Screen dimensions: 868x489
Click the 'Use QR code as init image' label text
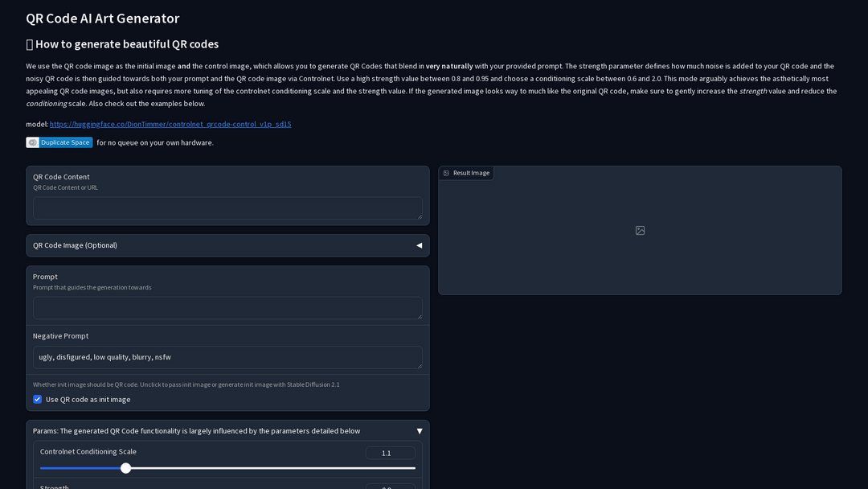[x=88, y=399]
